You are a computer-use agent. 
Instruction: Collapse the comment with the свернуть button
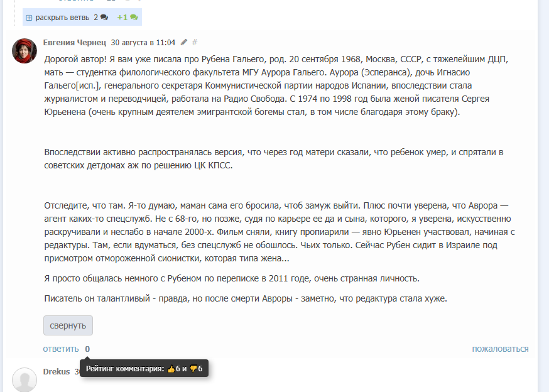pyautogui.click(x=68, y=325)
